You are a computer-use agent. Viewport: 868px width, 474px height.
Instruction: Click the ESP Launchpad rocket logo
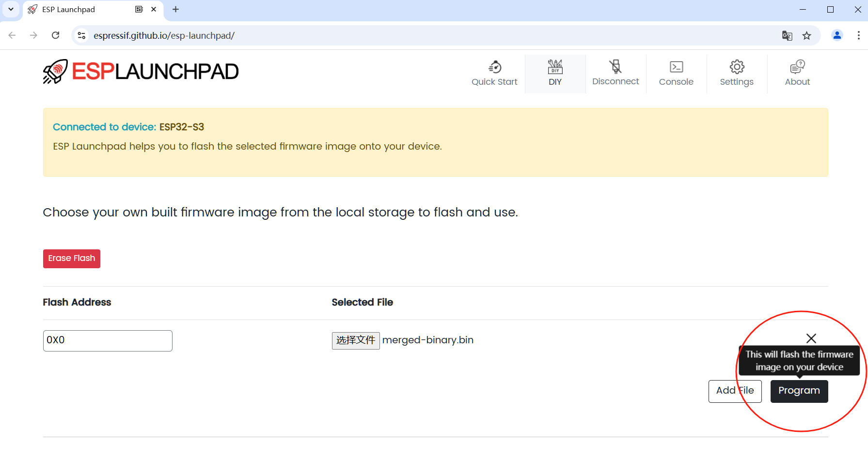[55, 72]
